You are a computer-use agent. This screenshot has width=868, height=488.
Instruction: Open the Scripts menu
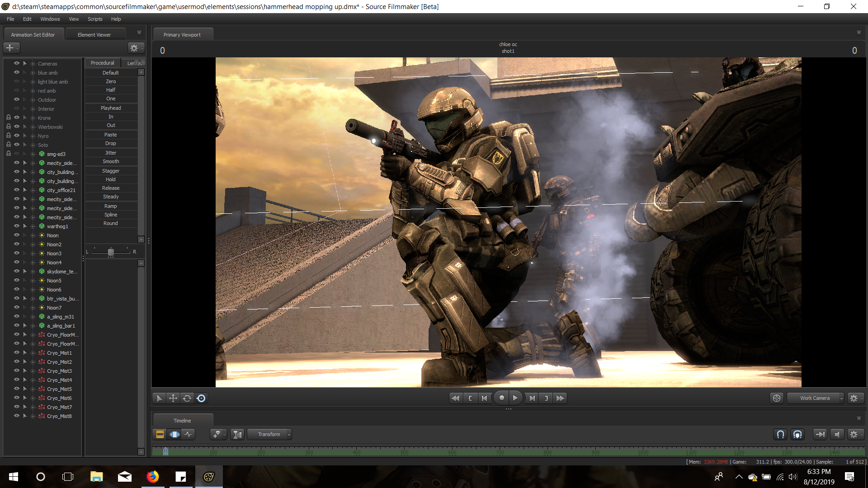pyautogui.click(x=95, y=19)
